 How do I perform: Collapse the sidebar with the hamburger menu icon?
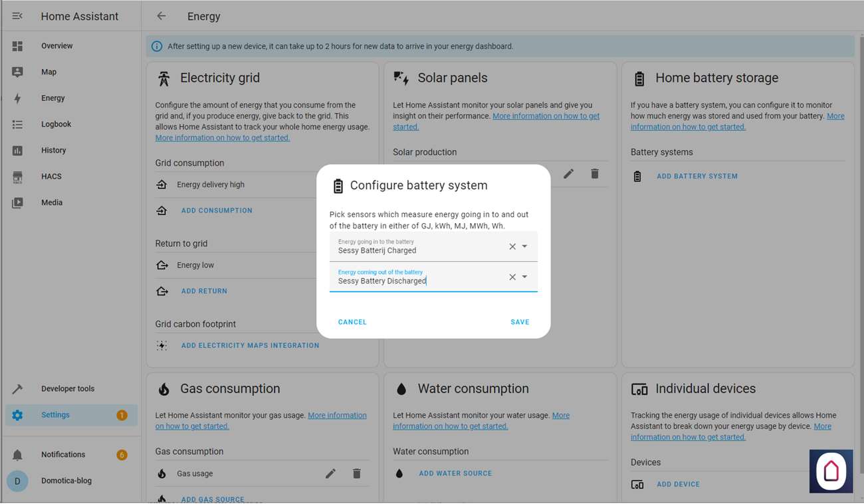point(17,16)
